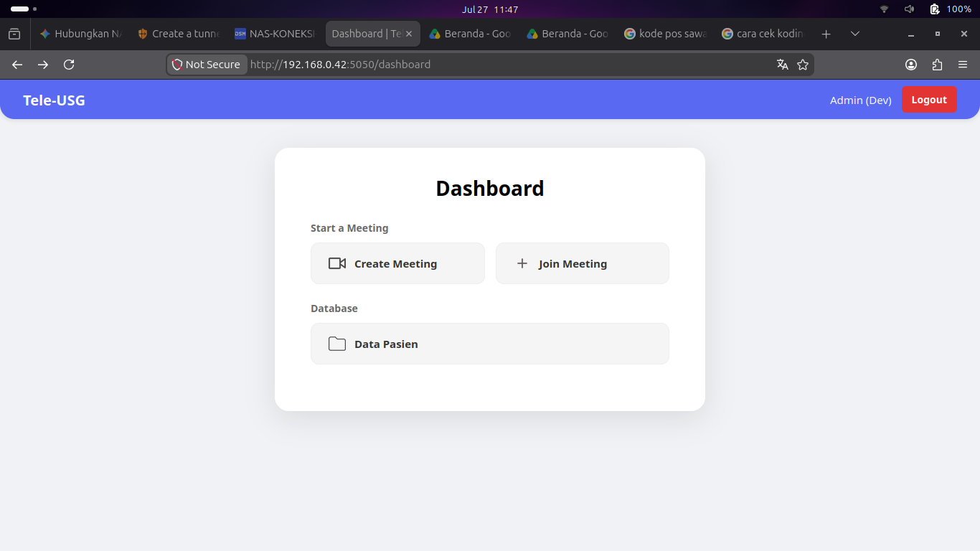
Task: Click the system volume speaker icon
Action: coord(909,9)
